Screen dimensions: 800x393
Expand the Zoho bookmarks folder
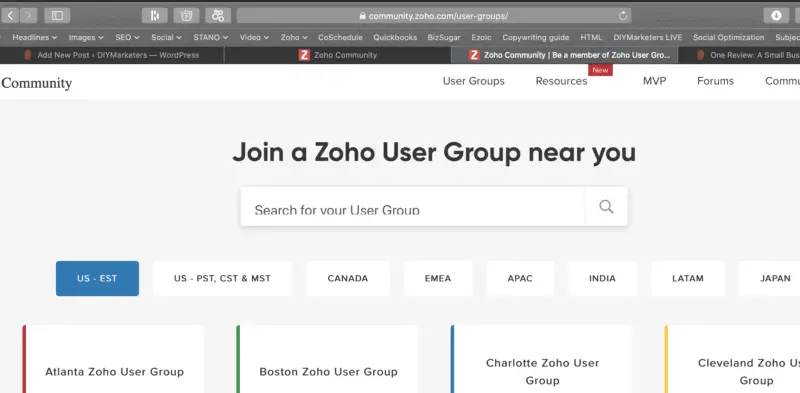coord(294,37)
